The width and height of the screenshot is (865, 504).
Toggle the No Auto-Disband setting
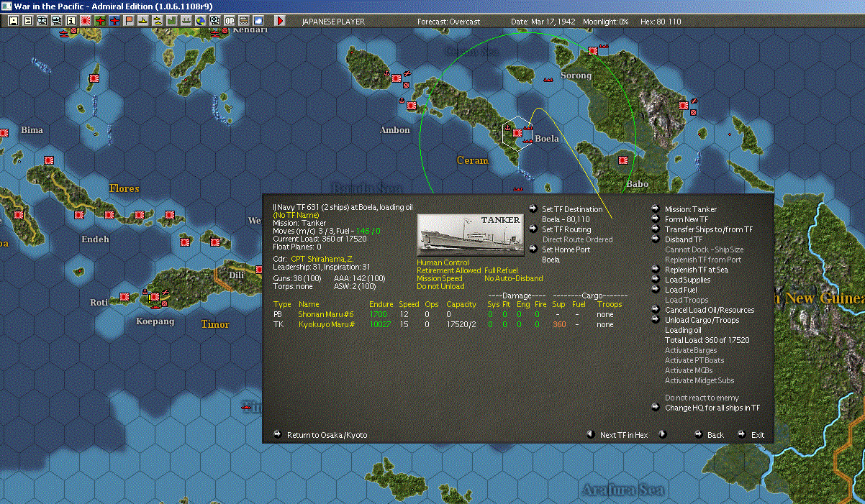point(513,278)
